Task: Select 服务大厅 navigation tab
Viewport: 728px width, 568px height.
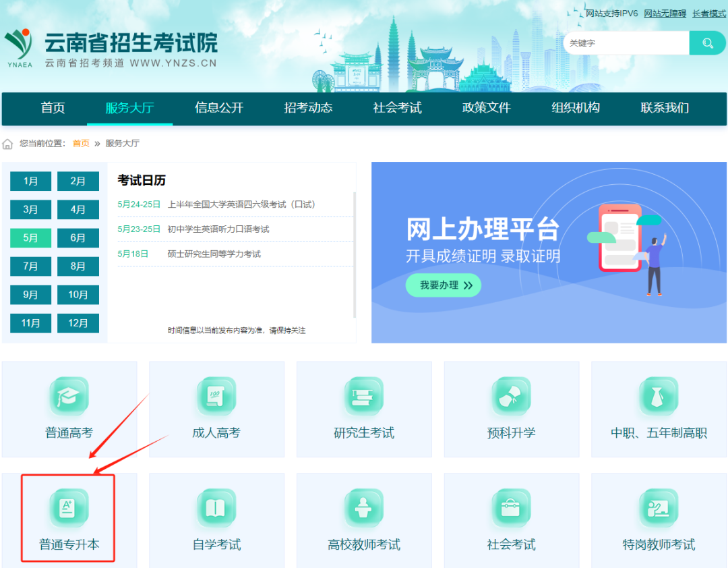Action: [x=129, y=108]
